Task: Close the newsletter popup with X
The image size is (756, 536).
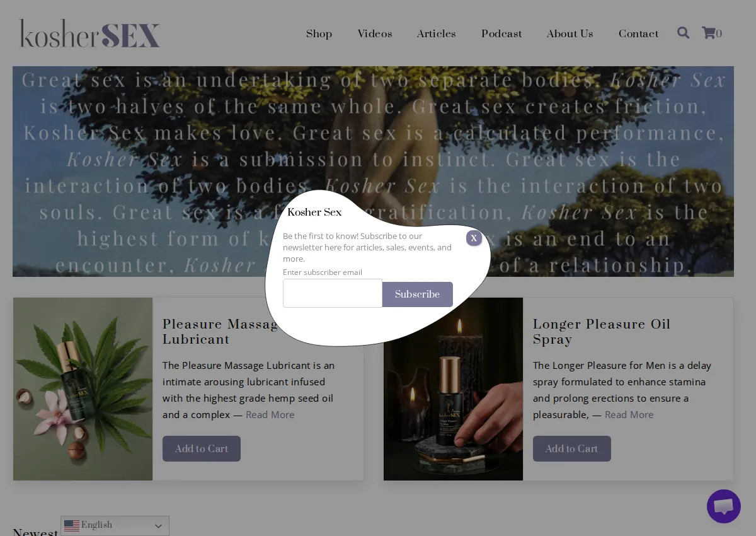Action: point(474,238)
